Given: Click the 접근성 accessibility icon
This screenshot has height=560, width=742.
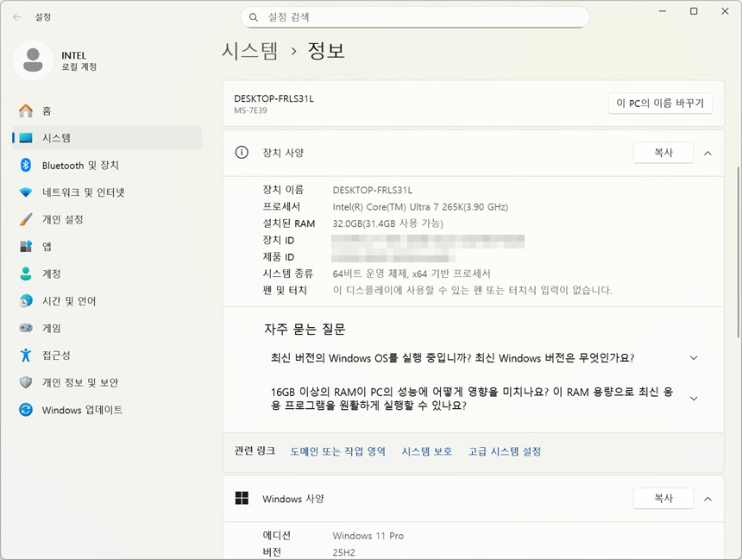Looking at the screenshot, I should tap(26, 356).
